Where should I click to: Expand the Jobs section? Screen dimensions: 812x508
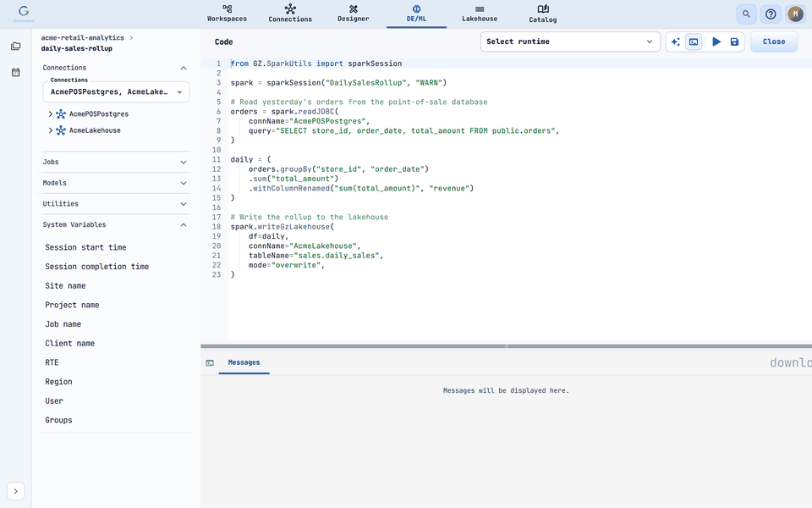pos(116,163)
